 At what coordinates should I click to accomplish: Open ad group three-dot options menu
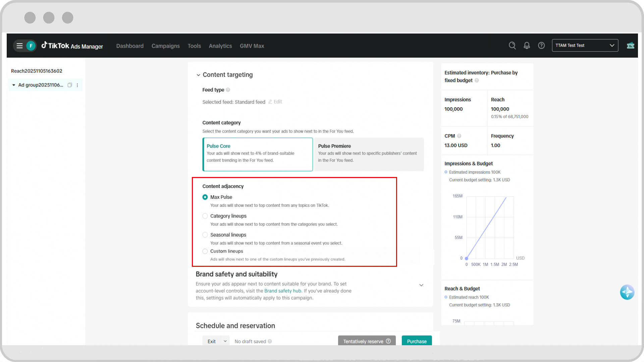point(77,85)
